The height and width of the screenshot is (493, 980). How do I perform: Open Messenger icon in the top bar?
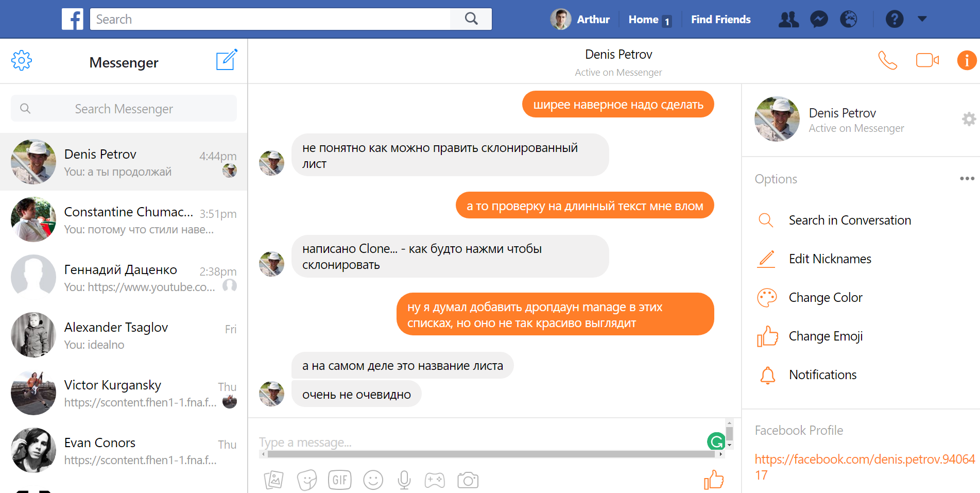[x=819, y=19]
